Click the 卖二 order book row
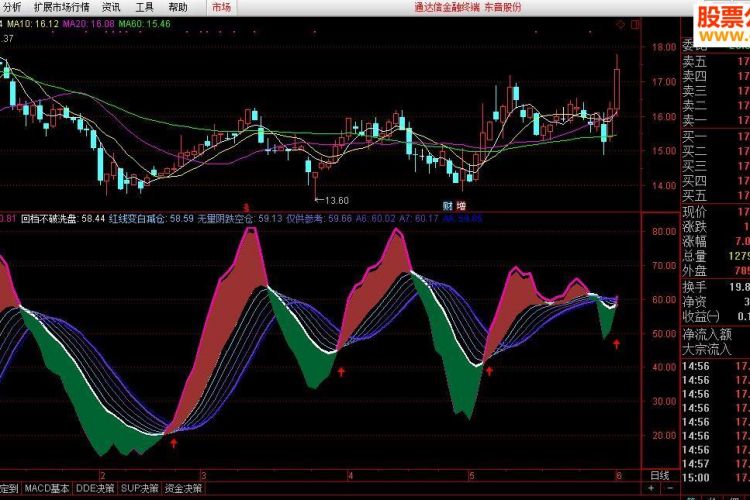 716,105
